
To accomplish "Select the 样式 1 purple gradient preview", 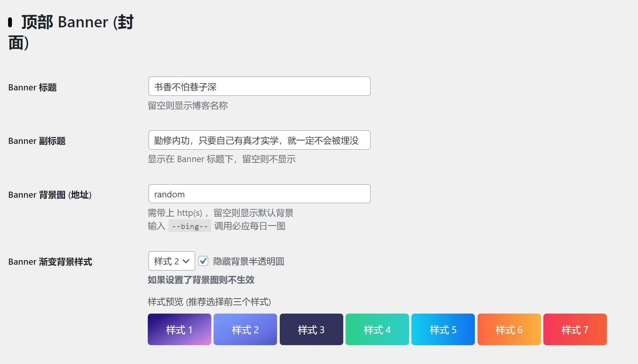I will [179, 329].
